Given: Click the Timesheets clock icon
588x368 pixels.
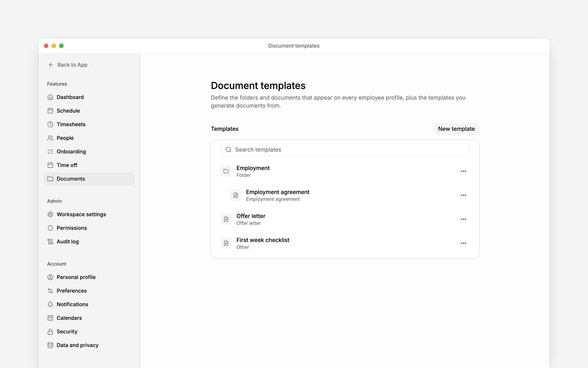Looking at the screenshot, I should click(50, 124).
